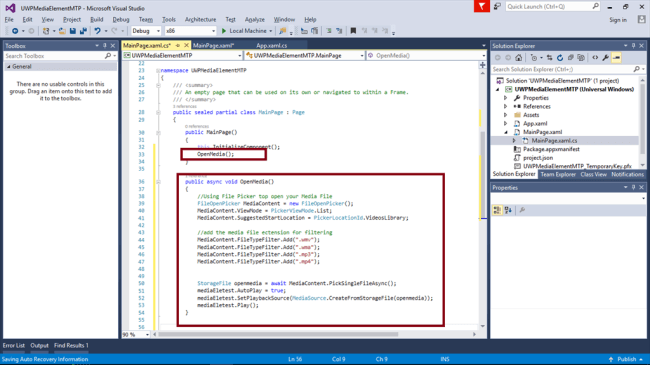This screenshot has height=365, width=650.
Task: Click the Publish button in the status bar
Action: click(626, 359)
